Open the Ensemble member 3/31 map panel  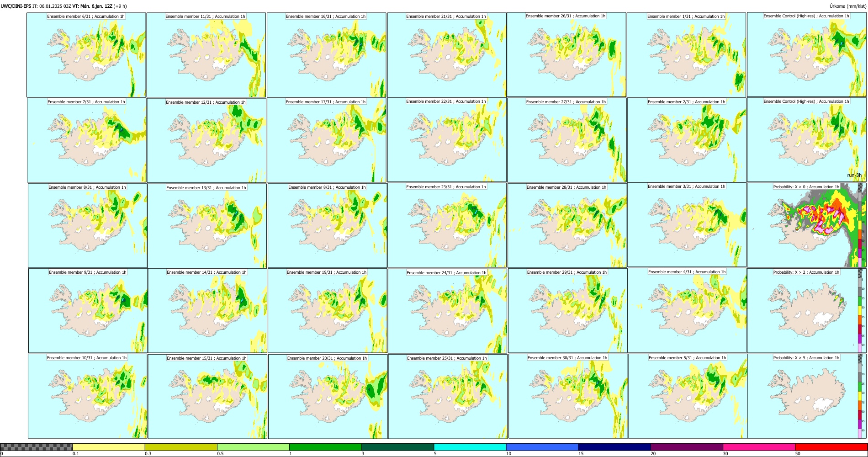click(x=687, y=225)
